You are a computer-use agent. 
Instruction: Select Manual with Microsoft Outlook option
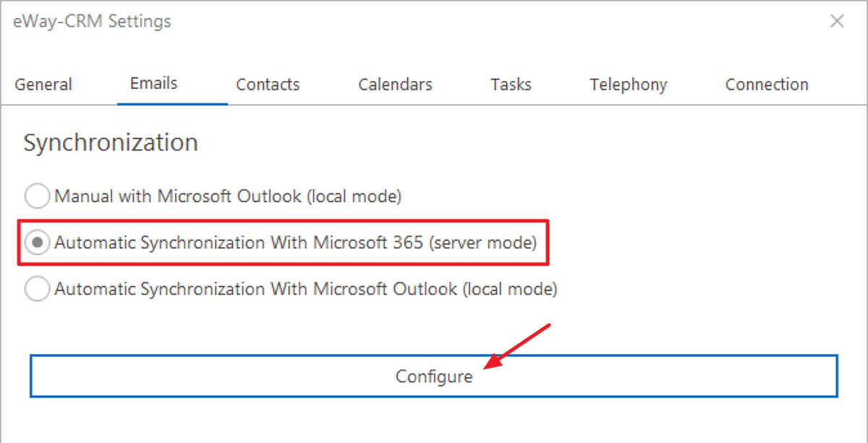[213, 196]
